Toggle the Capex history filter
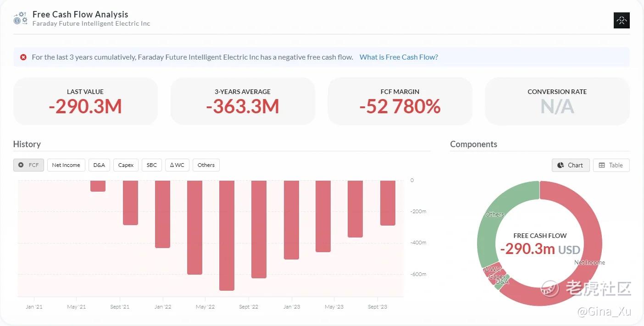644x326 pixels. pyautogui.click(x=126, y=165)
